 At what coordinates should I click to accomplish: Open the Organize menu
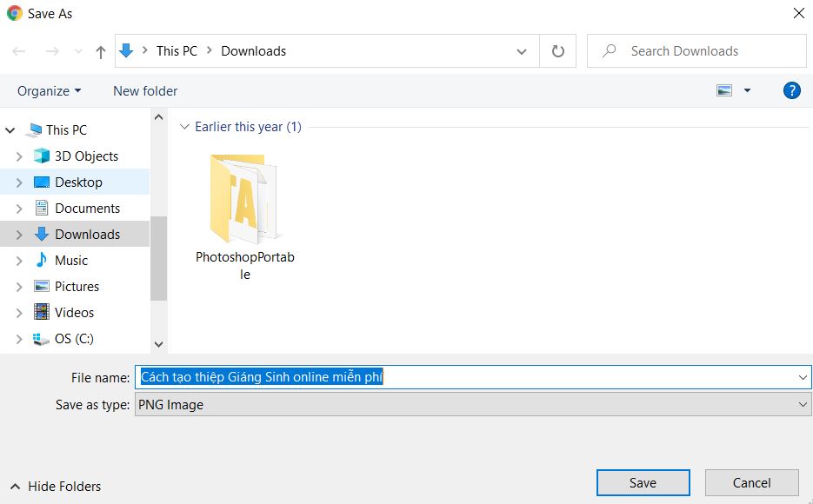[x=49, y=91]
